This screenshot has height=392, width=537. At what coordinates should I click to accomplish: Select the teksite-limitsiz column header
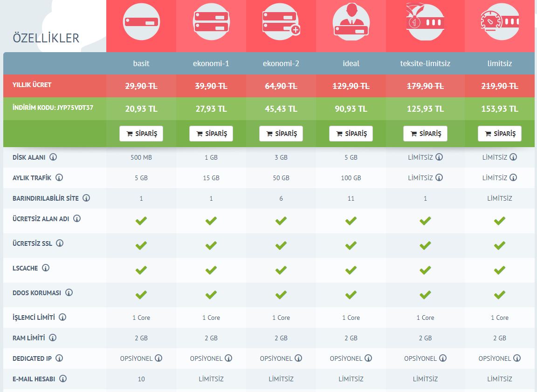(425, 63)
